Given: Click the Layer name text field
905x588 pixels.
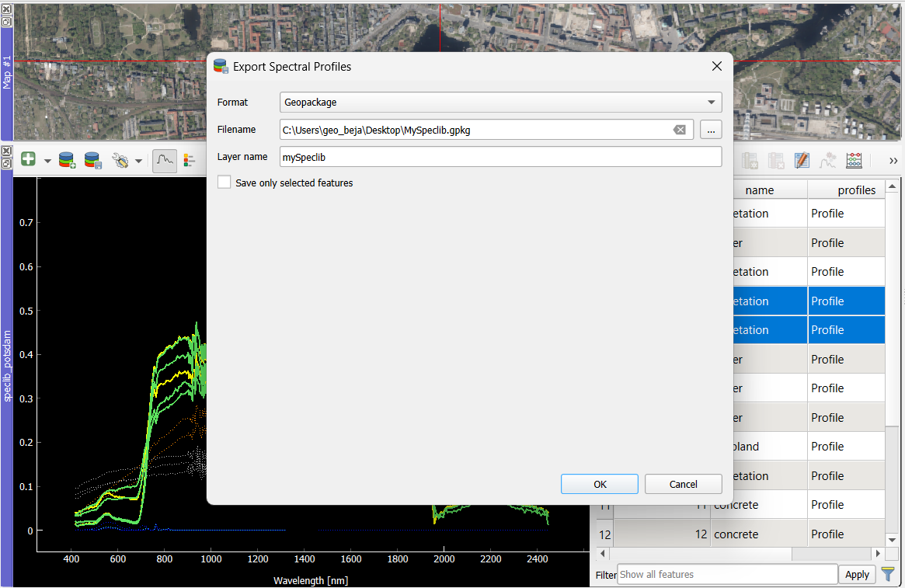Looking at the screenshot, I should pos(500,157).
